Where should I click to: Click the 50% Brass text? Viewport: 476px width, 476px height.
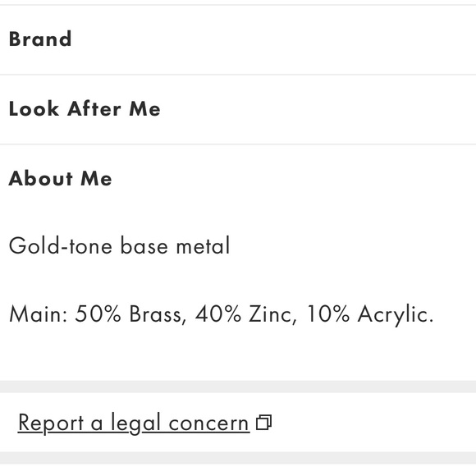coord(130,314)
